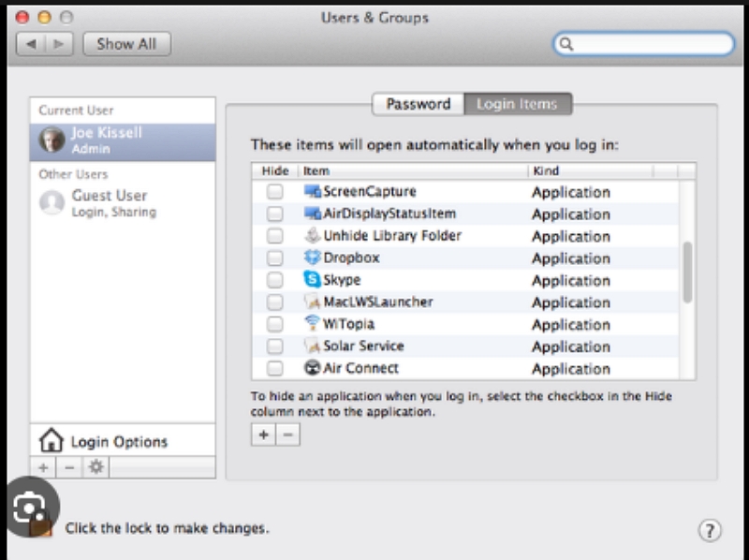Open Login Options
Screen dimensions: 749x560
pos(123,440)
